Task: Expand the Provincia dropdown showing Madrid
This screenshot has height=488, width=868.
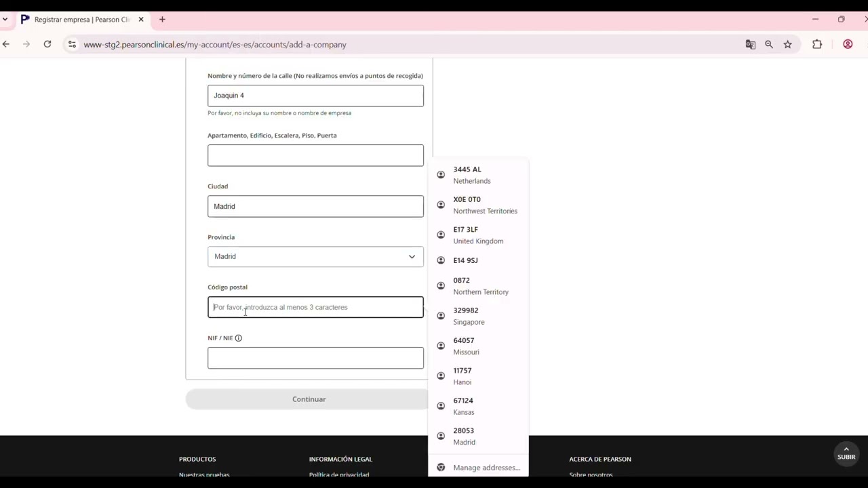Action: 315,256
